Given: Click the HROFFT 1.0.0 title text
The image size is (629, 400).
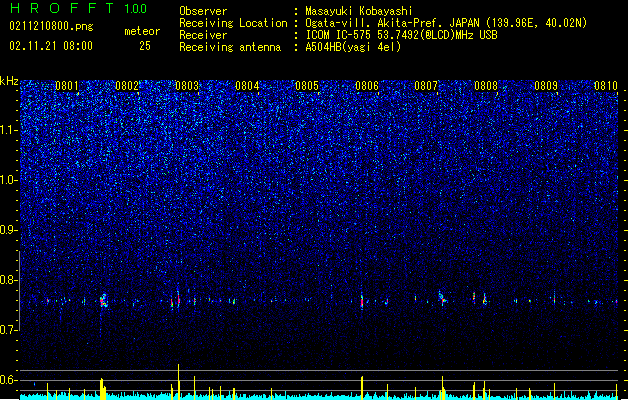Looking at the screenshot, I should (79, 8).
